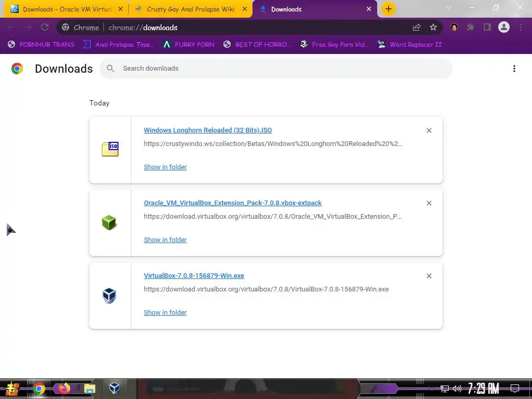This screenshot has width=532, height=399.
Task: Click the bookmark star icon
Action: [x=433, y=28]
